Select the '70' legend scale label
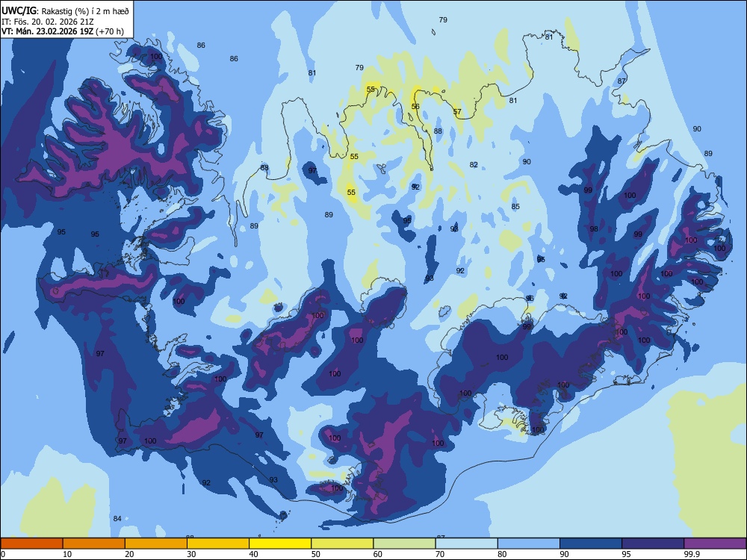Image resolution: width=747 pixels, height=560 pixels. [440, 554]
